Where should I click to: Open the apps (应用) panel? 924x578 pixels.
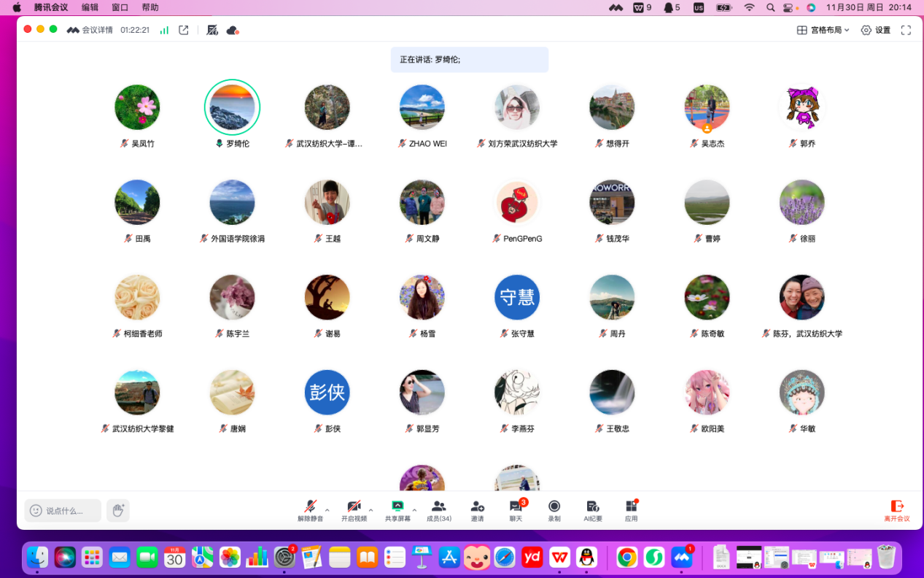click(631, 510)
